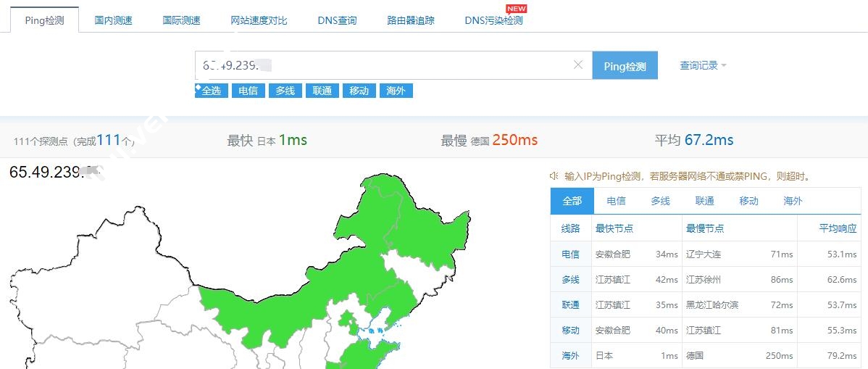
Task: Open the 国际测速 tab
Action: [182, 20]
